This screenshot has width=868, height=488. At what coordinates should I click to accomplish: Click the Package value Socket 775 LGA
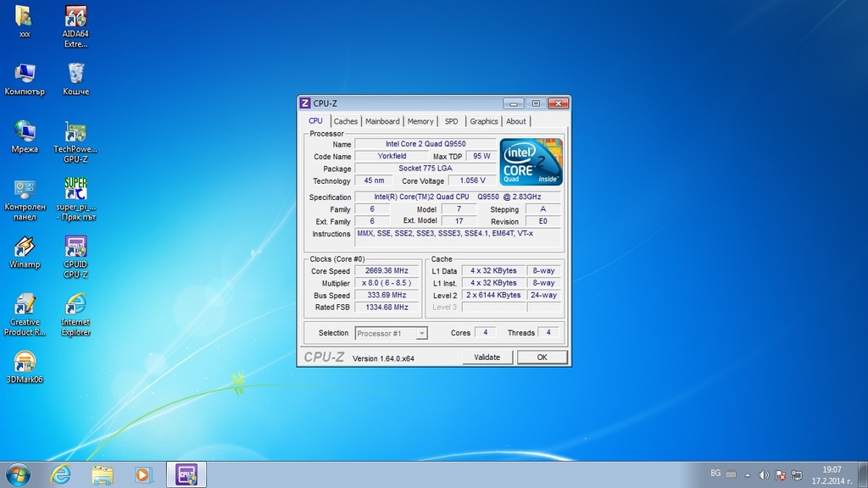coord(426,169)
